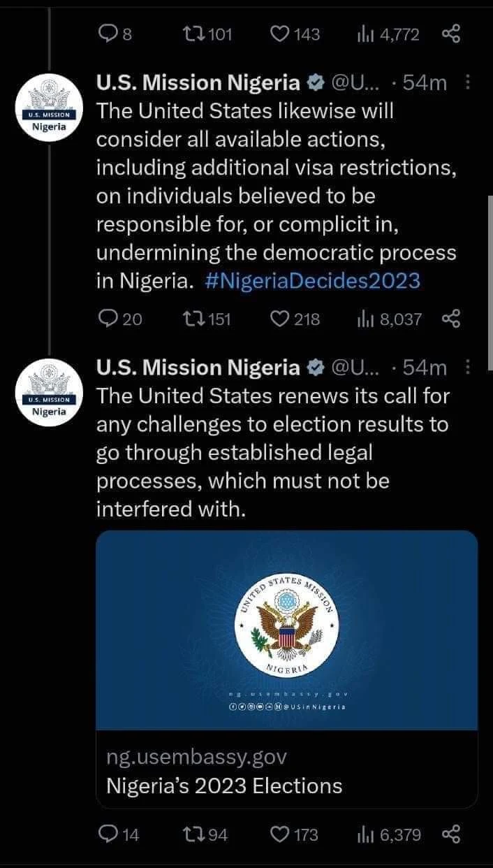Share the visa restrictions tweet
This screenshot has width=493, height=868.
tap(451, 319)
